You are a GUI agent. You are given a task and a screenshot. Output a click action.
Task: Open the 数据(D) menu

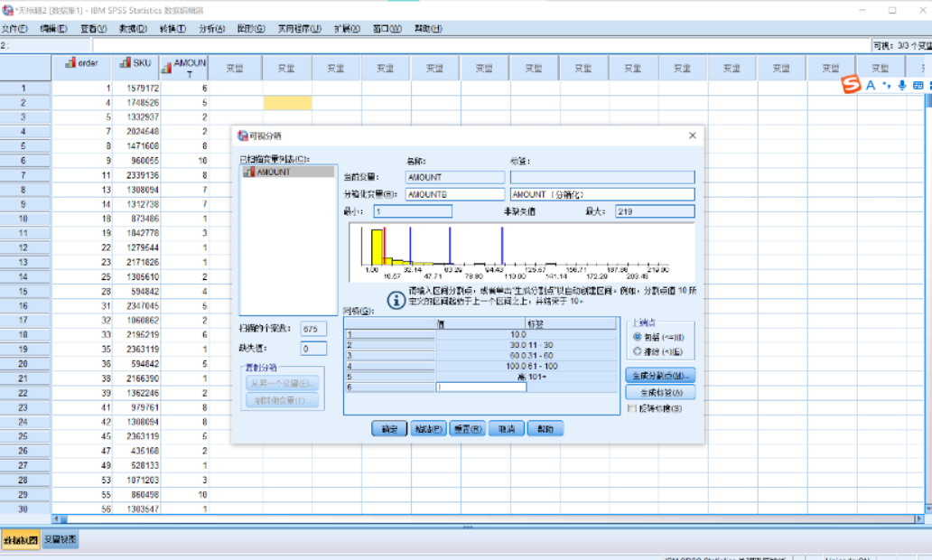click(x=133, y=29)
